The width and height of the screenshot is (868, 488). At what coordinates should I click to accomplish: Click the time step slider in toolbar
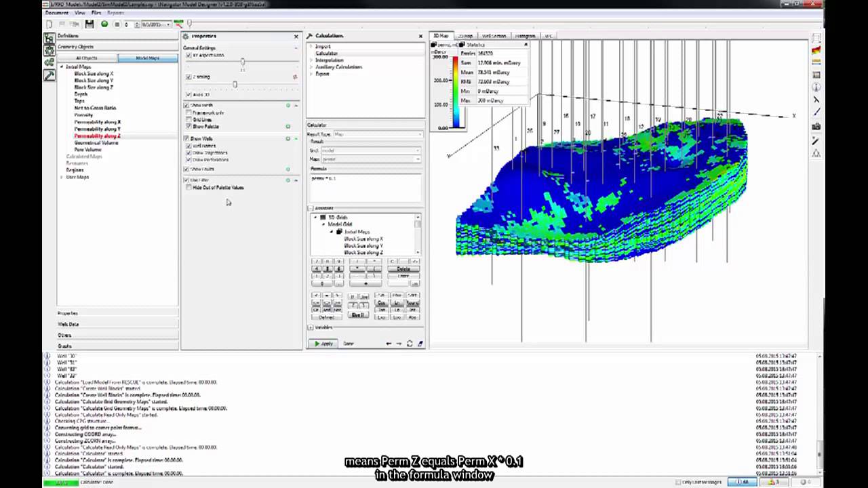tap(189, 24)
